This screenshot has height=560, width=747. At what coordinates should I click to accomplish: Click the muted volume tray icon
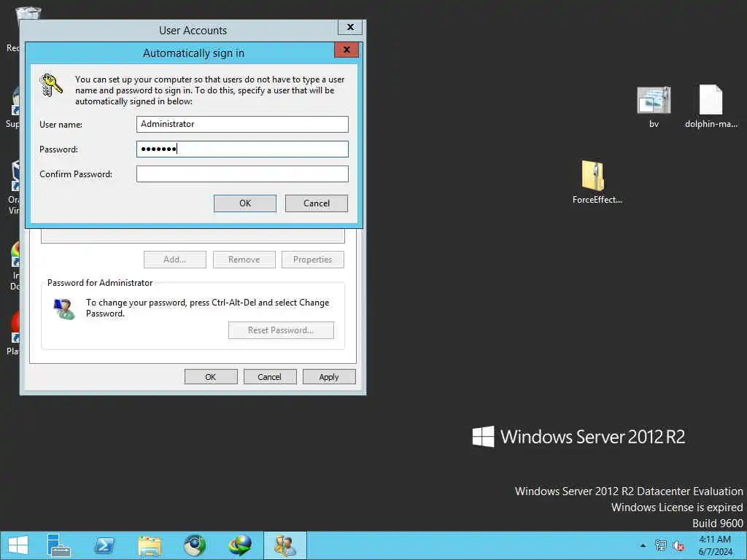point(678,545)
